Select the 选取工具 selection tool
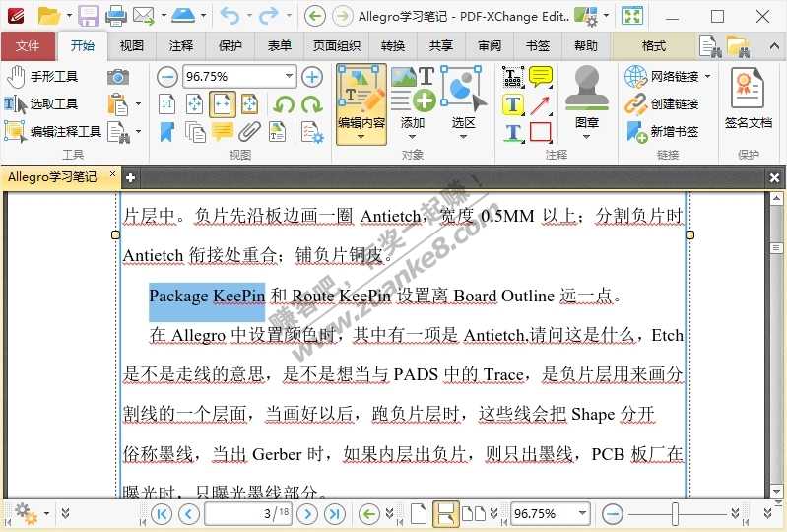This screenshot has height=532, width=787. point(42,103)
